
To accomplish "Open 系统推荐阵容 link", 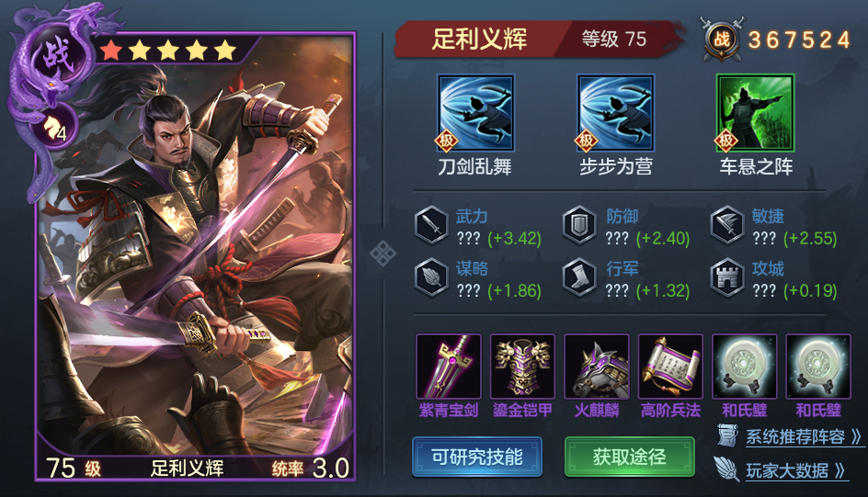I will point(791,436).
